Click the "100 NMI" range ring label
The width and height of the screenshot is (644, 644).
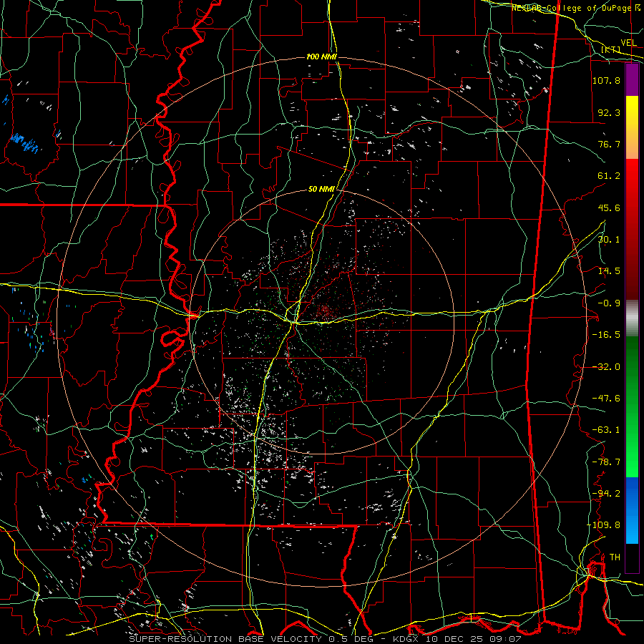coord(321,57)
